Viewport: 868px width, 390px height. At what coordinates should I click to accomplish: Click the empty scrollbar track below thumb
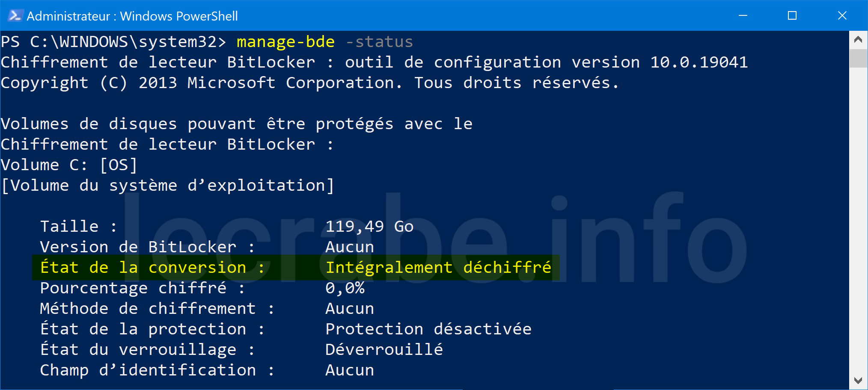[858, 218]
